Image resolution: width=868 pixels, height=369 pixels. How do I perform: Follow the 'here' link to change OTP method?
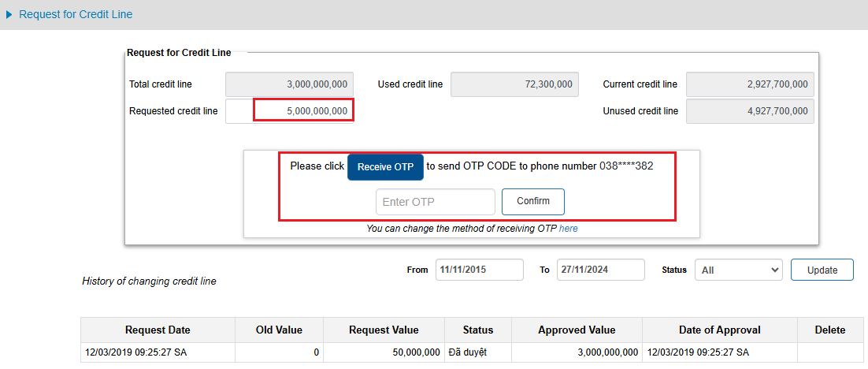coord(569,229)
